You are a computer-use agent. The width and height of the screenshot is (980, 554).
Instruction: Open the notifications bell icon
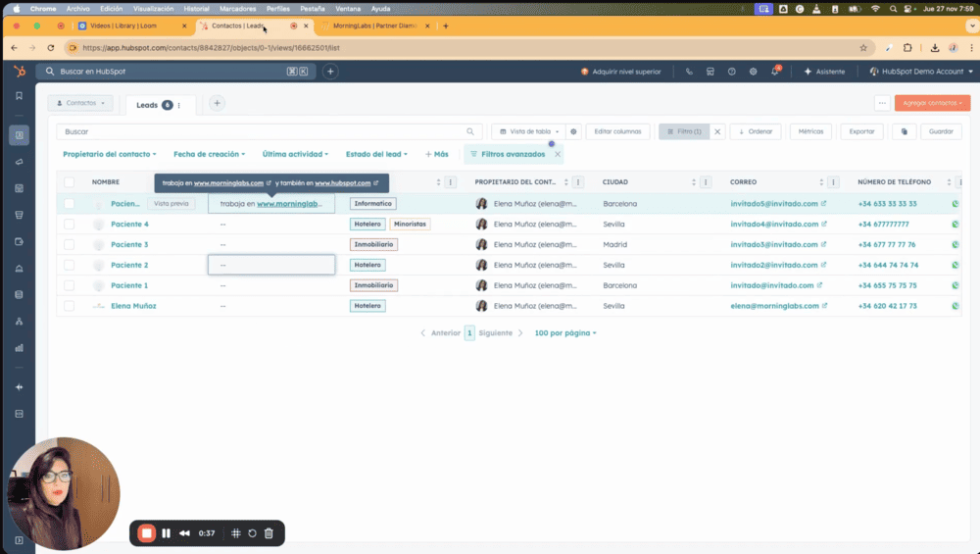click(775, 71)
